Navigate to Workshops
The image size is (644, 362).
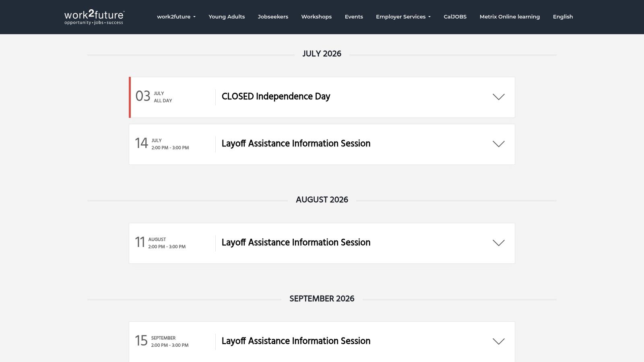316,16
